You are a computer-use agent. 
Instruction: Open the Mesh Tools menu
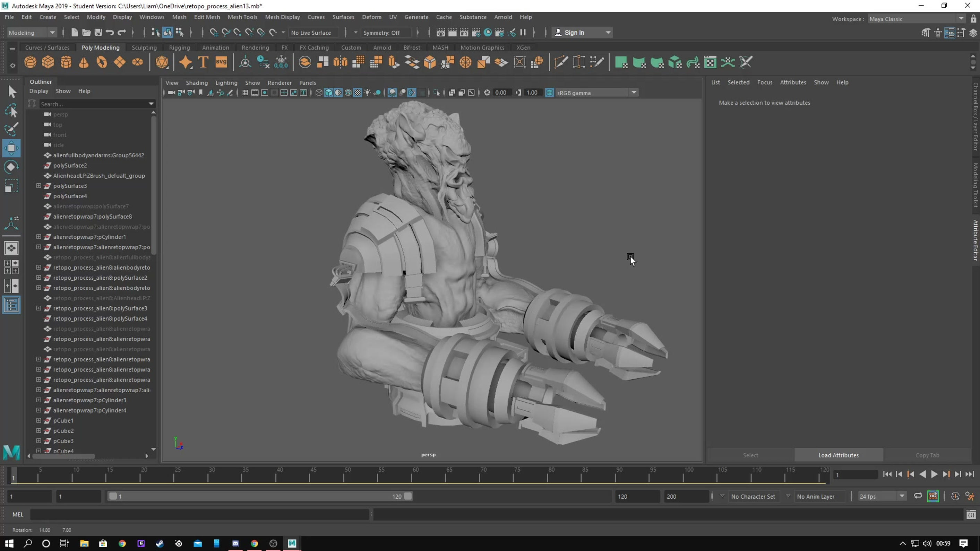pos(242,17)
